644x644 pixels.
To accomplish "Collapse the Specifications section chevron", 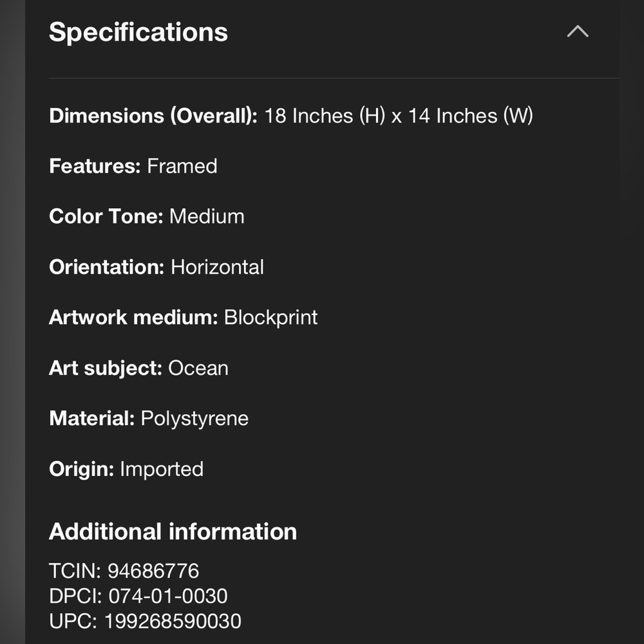I will click(x=578, y=32).
